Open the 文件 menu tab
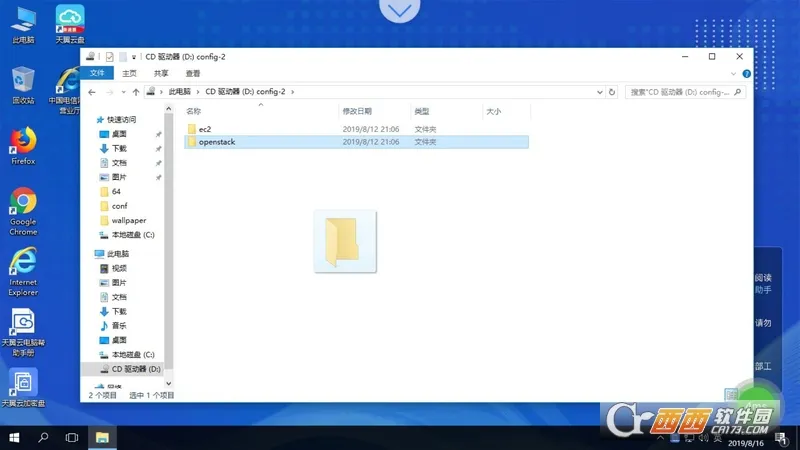This screenshot has height=450, width=800. click(x=97, y=73)
